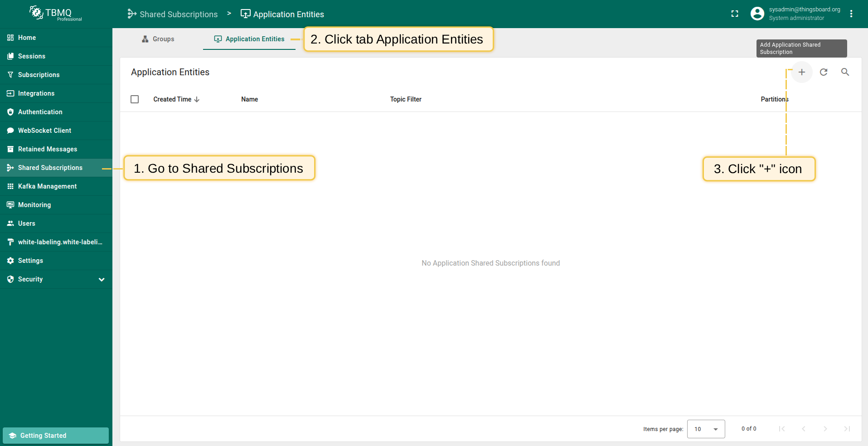Click the plus icon to add subscription
The image size is (868, 446).
point(801,72)
